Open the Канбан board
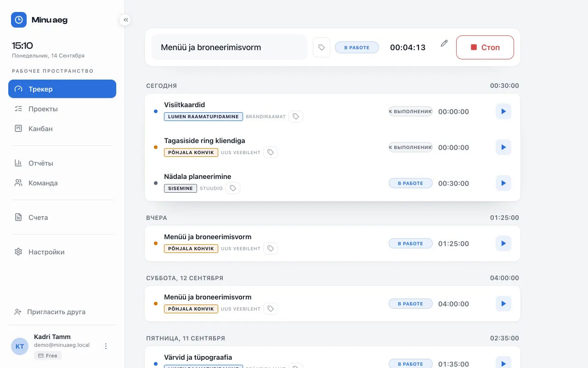 tap(62, 129)
